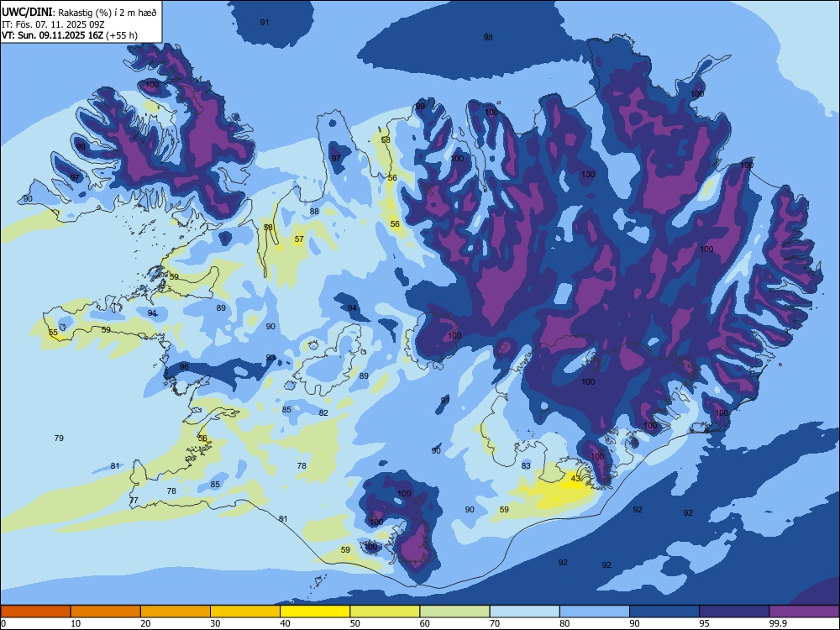Viewport: 840px width, 630px height.
Task: Click the IT initialization time line
Action: pyautogui.click(x=52, y=24)
